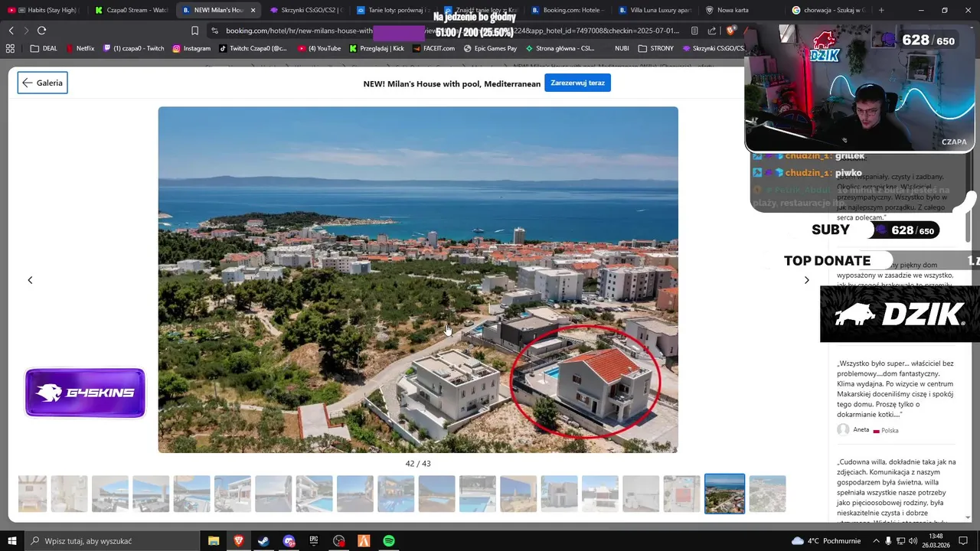Open the (4) YouTube bookmark
Image resolution: width=980 pixels, height=551 pixels.
[x=319, y=48]
